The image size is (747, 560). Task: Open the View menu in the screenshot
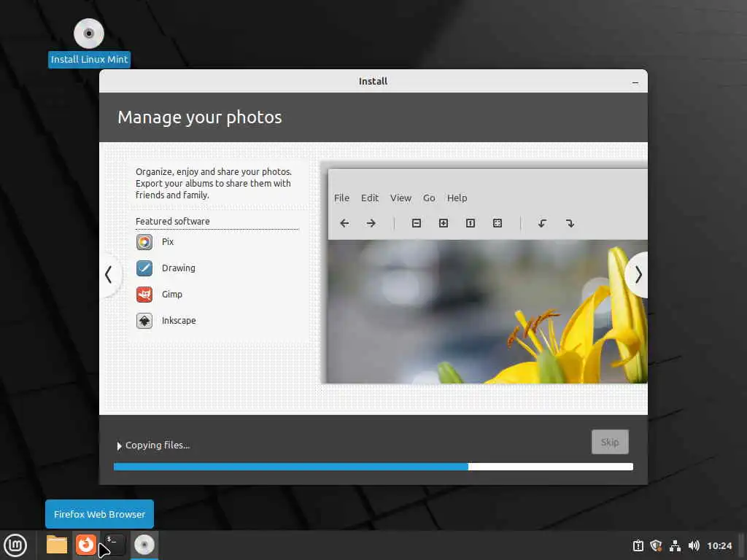point(400,198)
